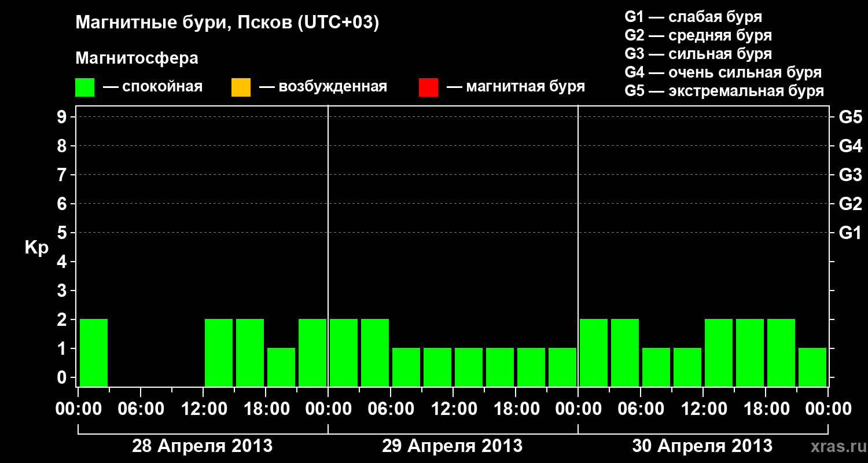The image size is (868, 463).
Task: Click the green спокойная legend swatch
Action: pyautogui.click(x=85, y=87)
